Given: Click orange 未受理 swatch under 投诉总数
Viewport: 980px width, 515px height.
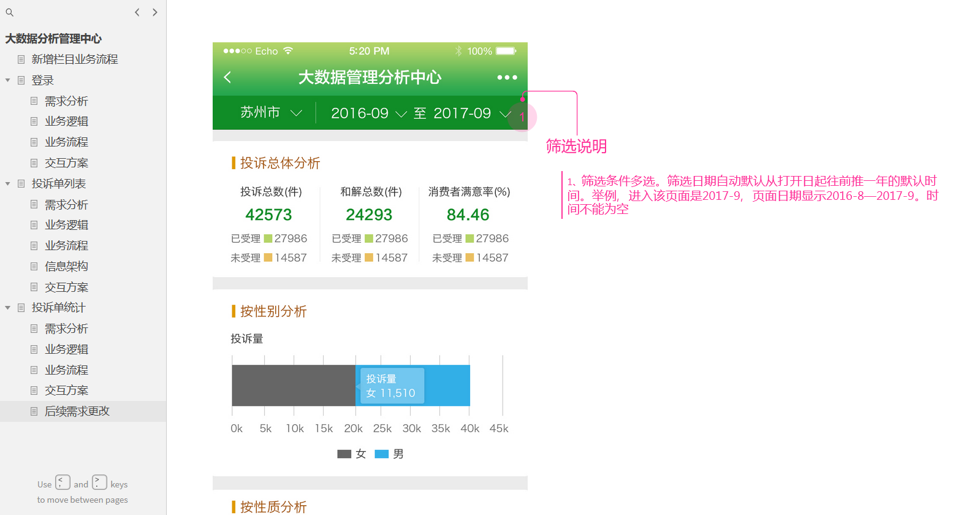Looking at the screenshot, I should [268, 258].
